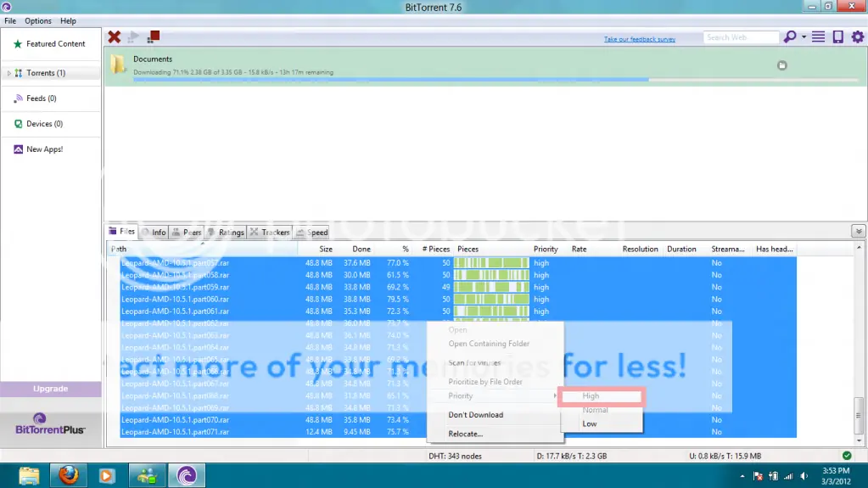
Task: Open Firefox from the taskbar
Action: tap(69, 476)
